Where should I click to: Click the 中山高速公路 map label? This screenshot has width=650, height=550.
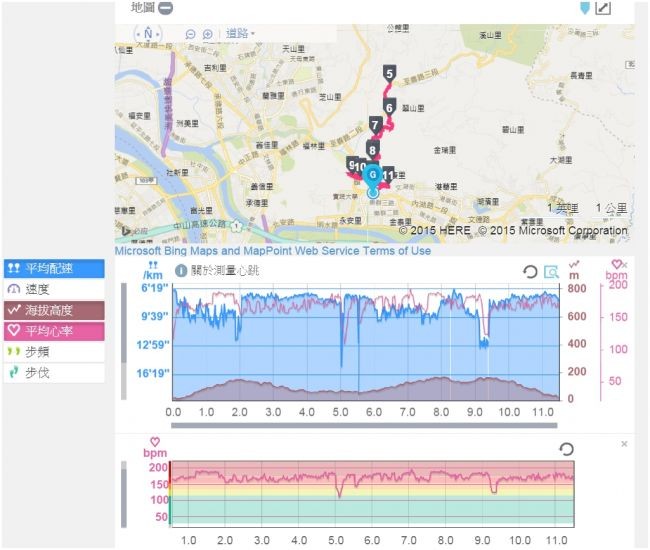click(x=199, y=224)
